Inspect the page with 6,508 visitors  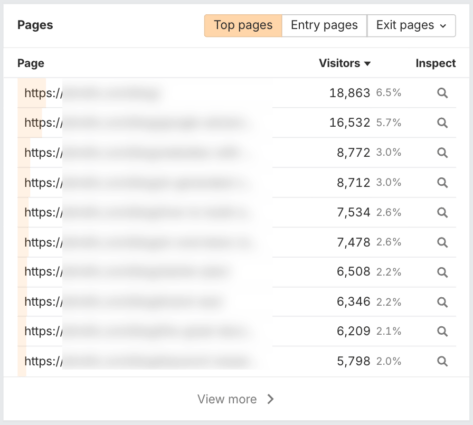[x=442, y=272]
